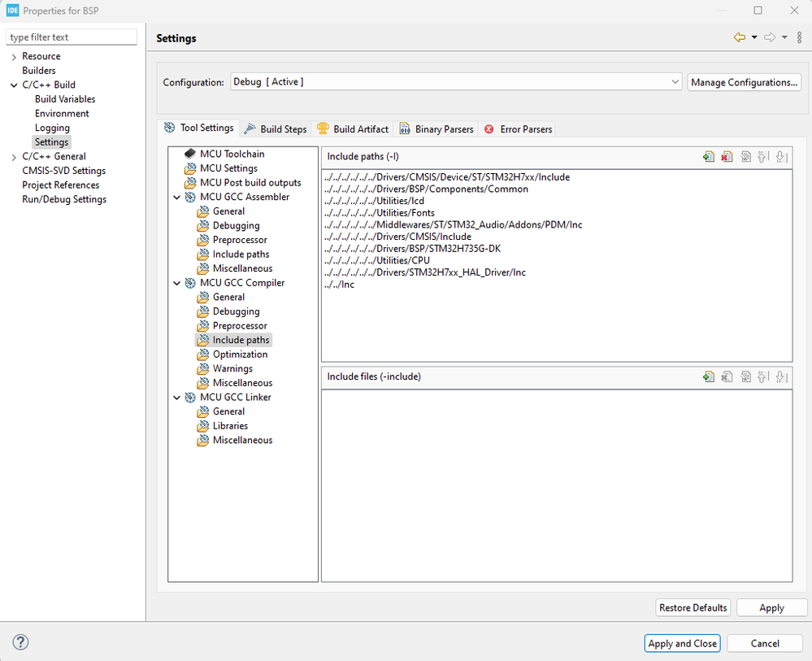The width and height of the screenshot is (812, 661).
Task: Select MCU Toolchain chip icon entry
Action: point(224,154)
